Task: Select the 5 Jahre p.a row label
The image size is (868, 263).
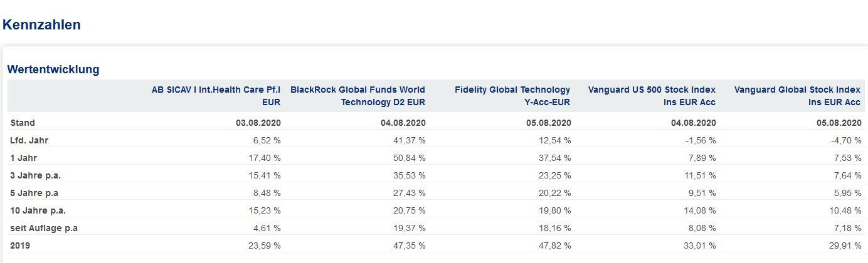Action: click(34, 193)
